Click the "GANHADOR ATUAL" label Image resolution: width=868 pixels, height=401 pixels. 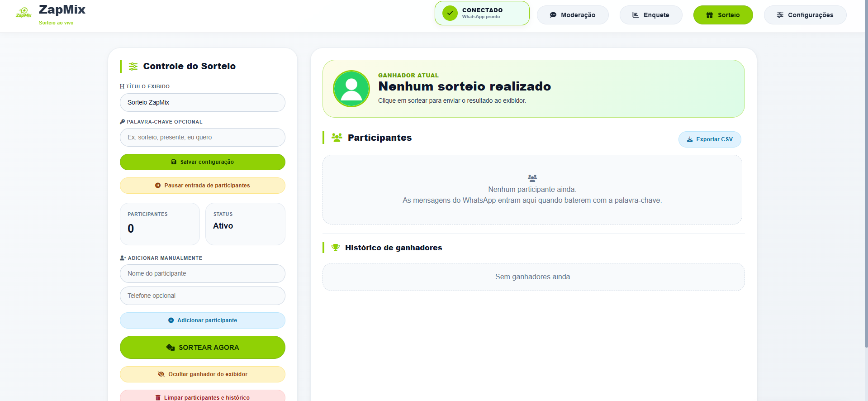coord(408,76)
